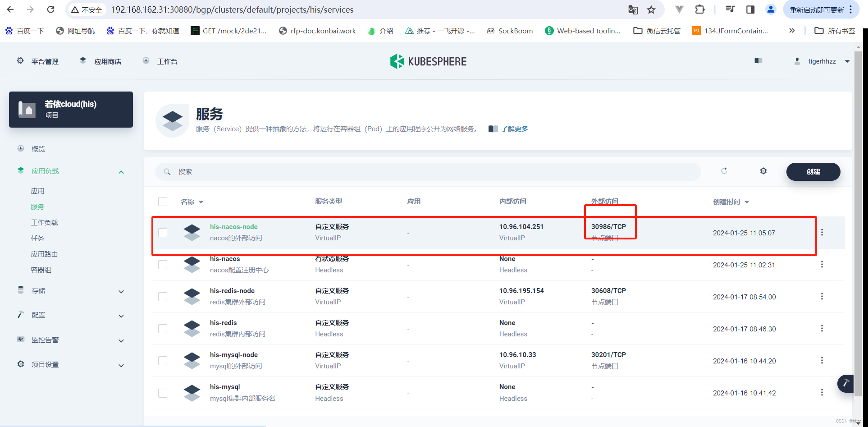
Task: Bookmark this page with star icon
Action: 651,9
